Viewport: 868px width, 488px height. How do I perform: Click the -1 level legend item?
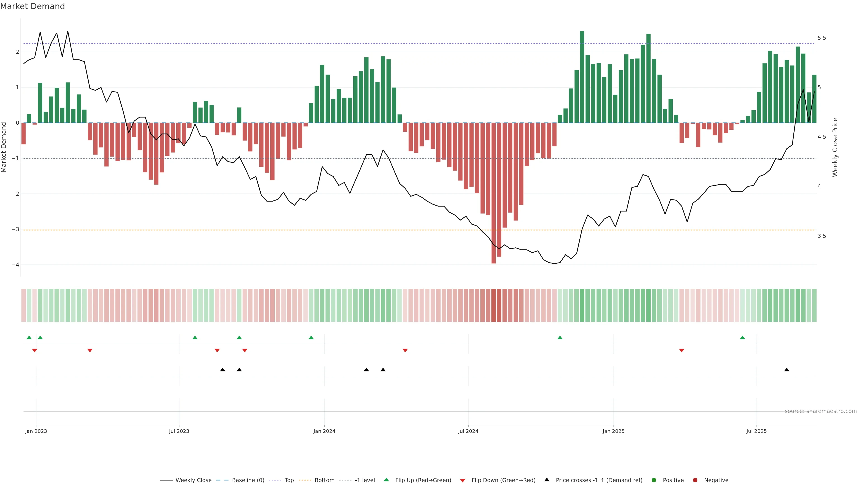365,480
